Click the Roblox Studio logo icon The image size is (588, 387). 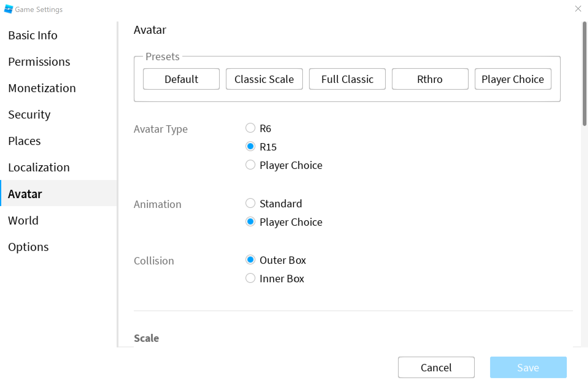click(8, 9)
